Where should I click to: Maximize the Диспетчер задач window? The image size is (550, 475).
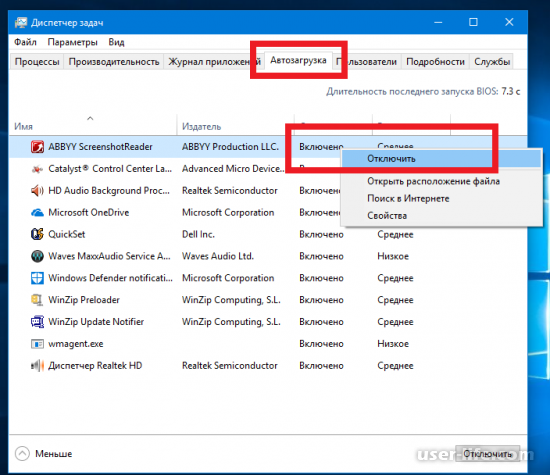[474, 22]
